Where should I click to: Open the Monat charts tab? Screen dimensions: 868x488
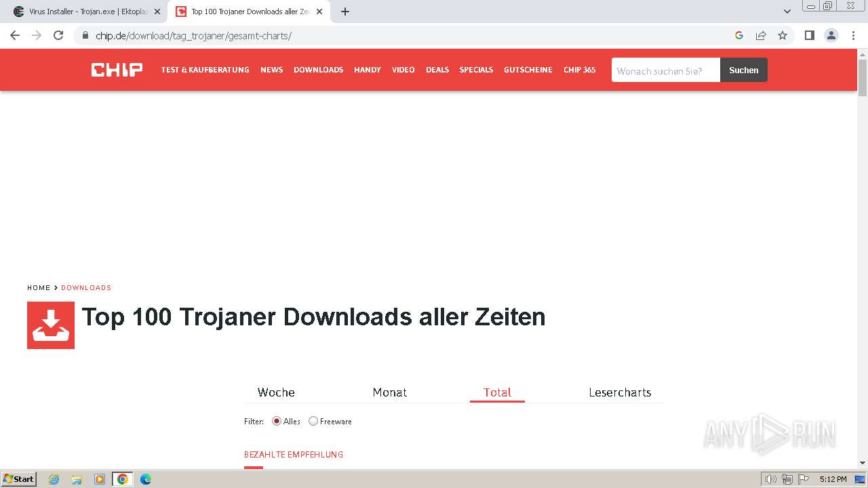[390, 392]
